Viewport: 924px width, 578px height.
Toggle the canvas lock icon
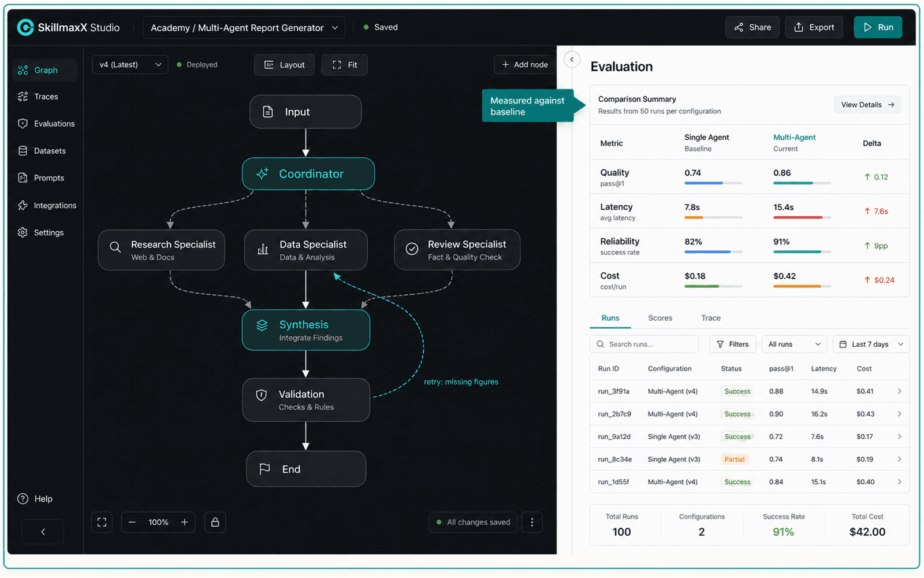(215, 523)
